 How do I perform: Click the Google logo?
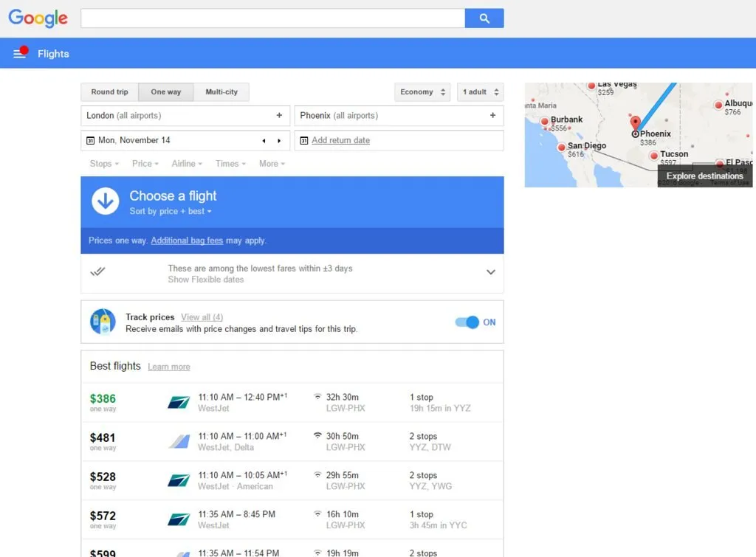pyautogui.click(x=38, y=18)
